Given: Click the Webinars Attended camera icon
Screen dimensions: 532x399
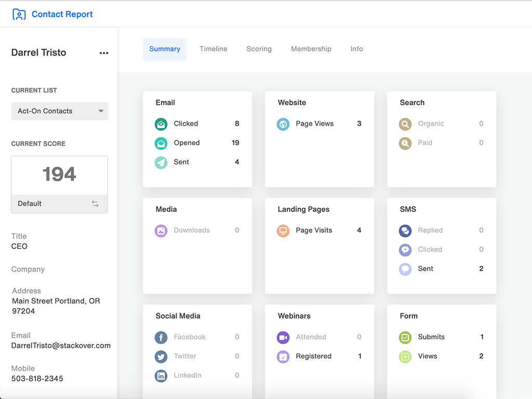Looking at the screenshot, I should coord(283,337).
